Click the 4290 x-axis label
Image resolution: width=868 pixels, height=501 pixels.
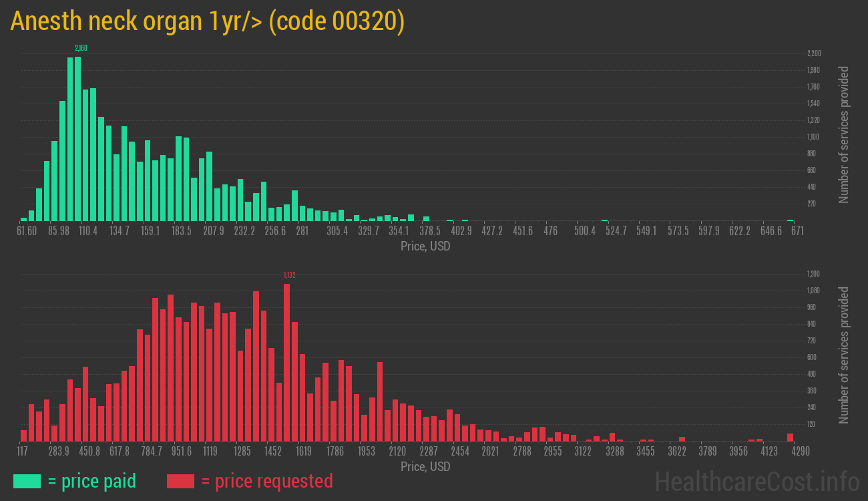791,452
